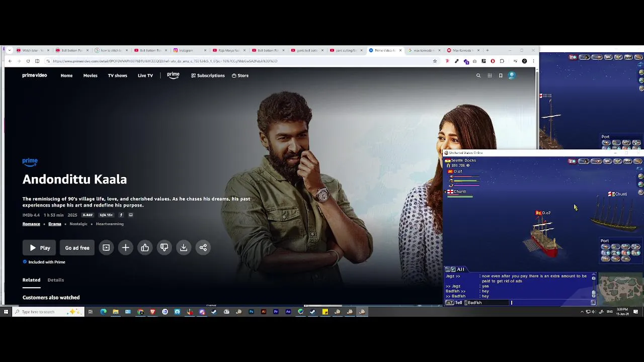Click first icon in front Port panel
Viewport: 644px width, 362px height.
point(606,247)
